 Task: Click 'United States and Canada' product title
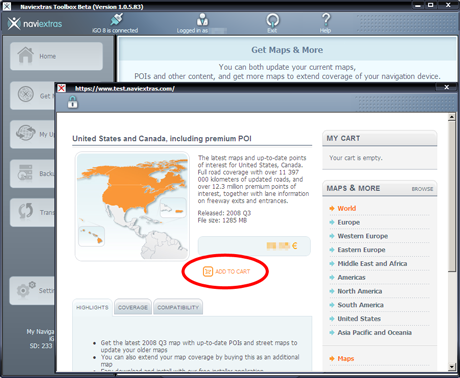[162, 139]
